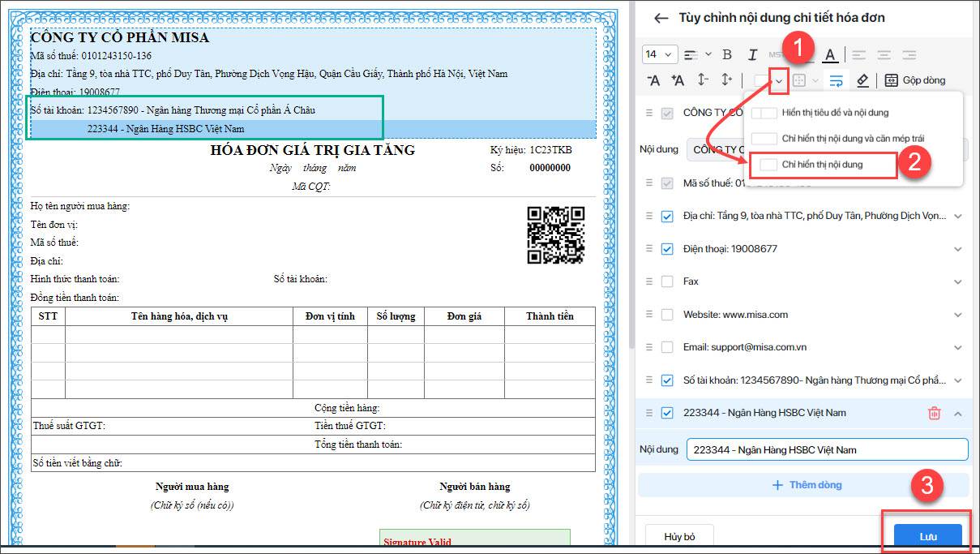Click the eraser clear formatting icon

pyautogui.click(x=862, y=80)
